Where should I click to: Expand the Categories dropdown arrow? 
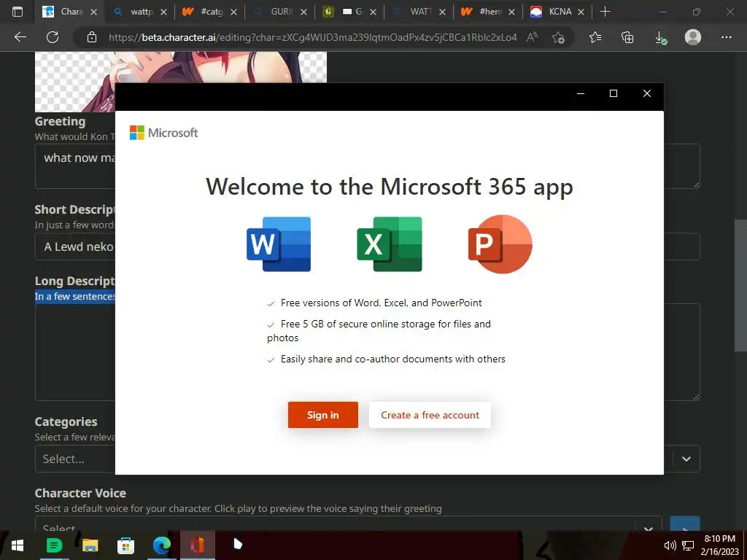pos(686,459)
